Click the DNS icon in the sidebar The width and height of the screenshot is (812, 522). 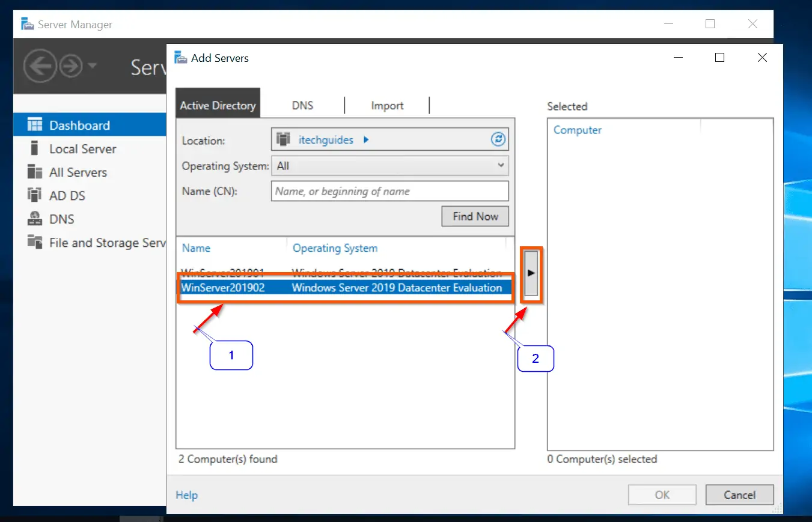34,219
